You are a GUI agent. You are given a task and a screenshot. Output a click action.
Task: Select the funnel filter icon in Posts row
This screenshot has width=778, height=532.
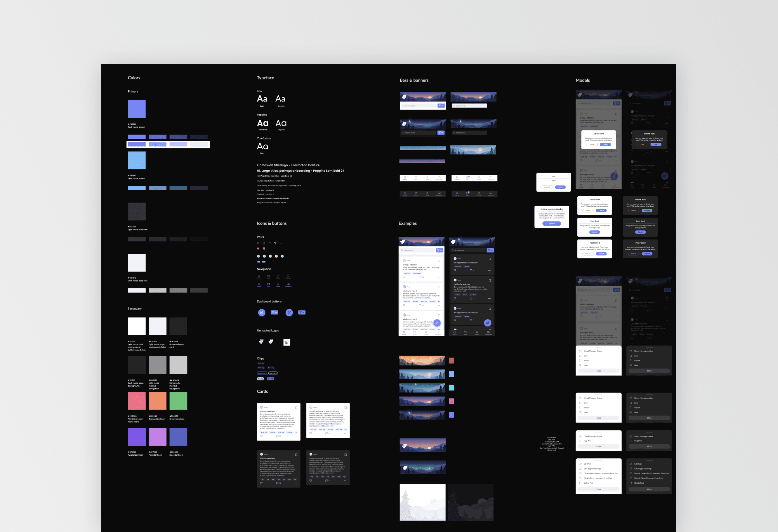[x=275, y=243]
